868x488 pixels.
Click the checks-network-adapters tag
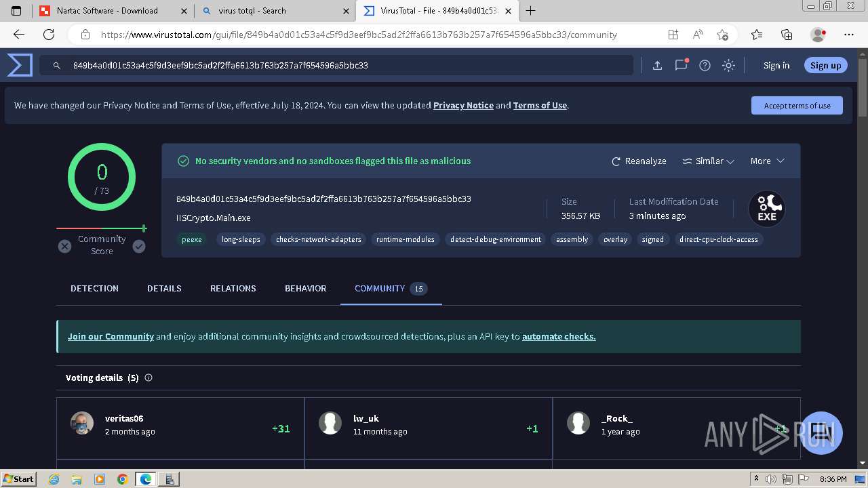[x=319, y=239]
